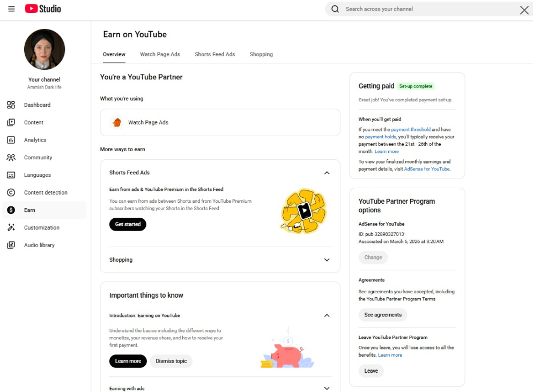
Task: Open Audio library in sidebar
Action: click(x=44, y=245)
